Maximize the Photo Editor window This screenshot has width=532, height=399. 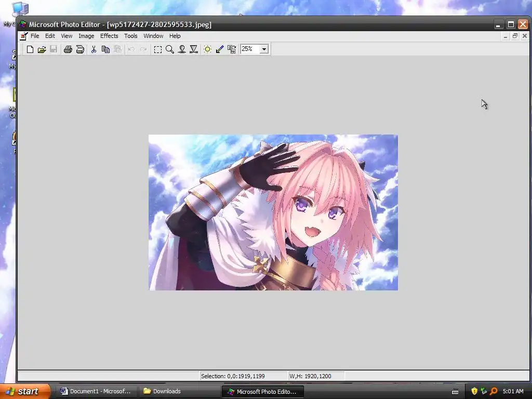511,24
